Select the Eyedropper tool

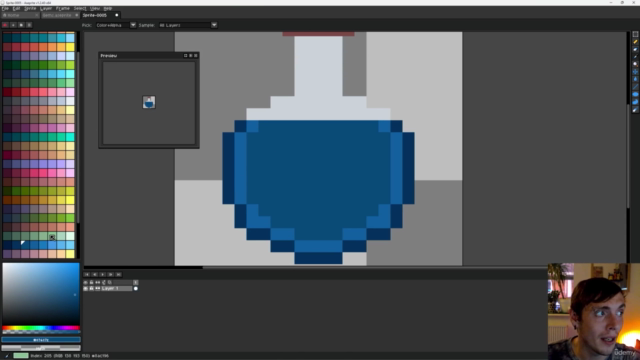[x=635, y=56]
